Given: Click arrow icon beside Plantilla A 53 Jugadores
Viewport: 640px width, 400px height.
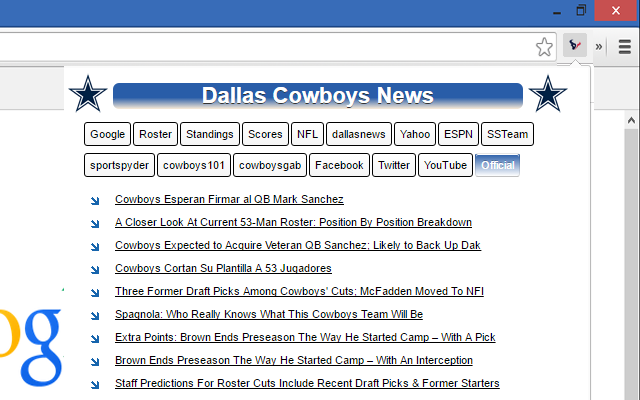Looking at the screenshot, I should point(95,269).
